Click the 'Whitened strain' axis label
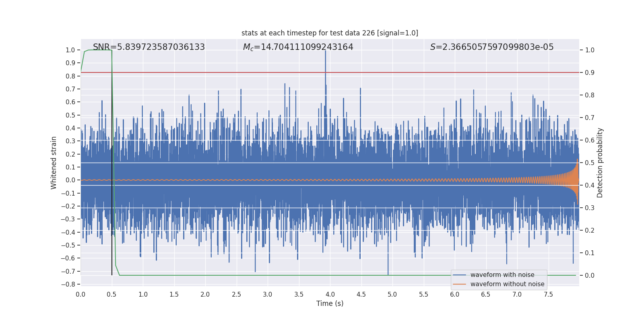The width and height of the screenshot is (644, 322). click(54, 163)
